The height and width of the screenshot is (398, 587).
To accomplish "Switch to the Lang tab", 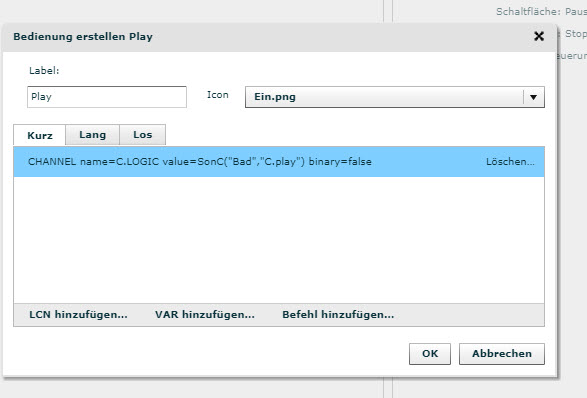I will [x=92, y=134].
